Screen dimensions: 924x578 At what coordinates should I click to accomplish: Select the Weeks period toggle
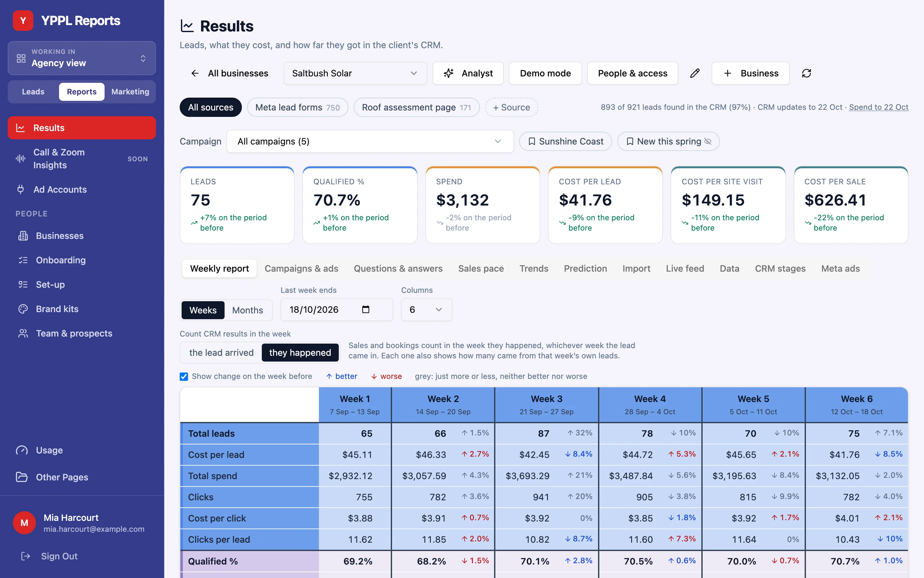point(203,310)
